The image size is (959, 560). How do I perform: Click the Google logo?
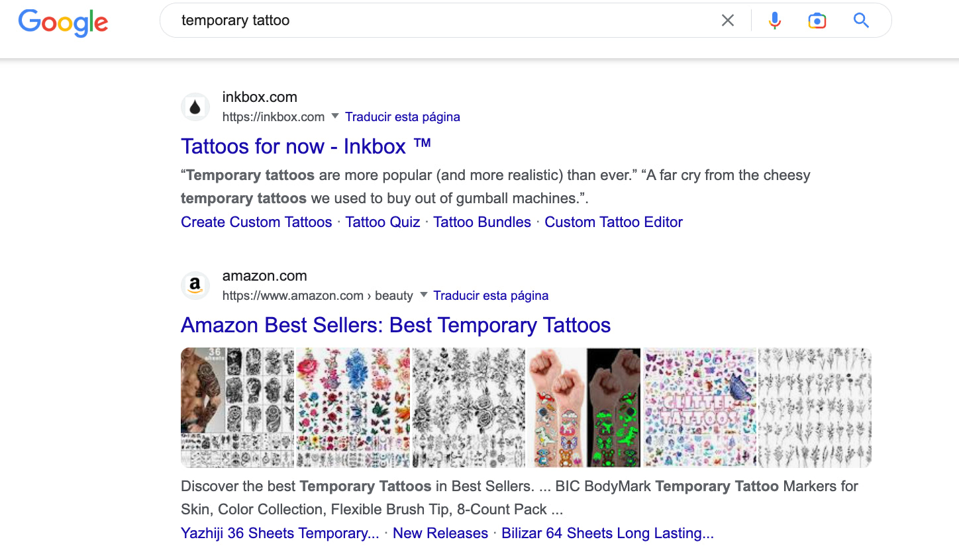(x=63, y=23)
